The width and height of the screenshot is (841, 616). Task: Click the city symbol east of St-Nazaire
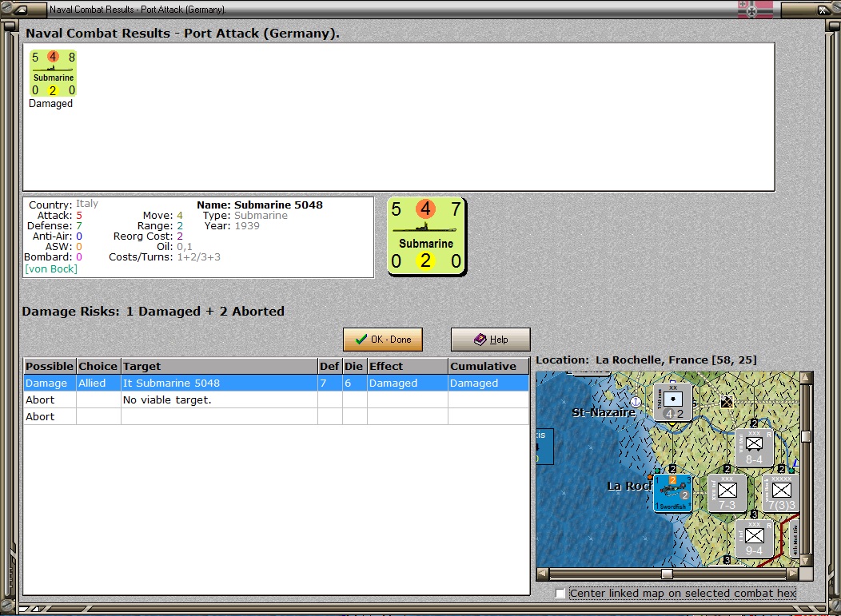[x=726, y=402]
